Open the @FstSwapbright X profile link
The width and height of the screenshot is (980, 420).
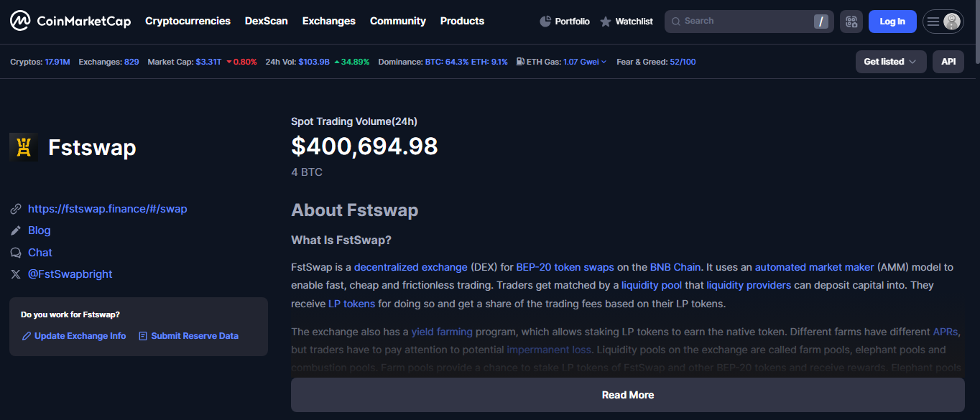pyautogui.click(x=70, y=274)
